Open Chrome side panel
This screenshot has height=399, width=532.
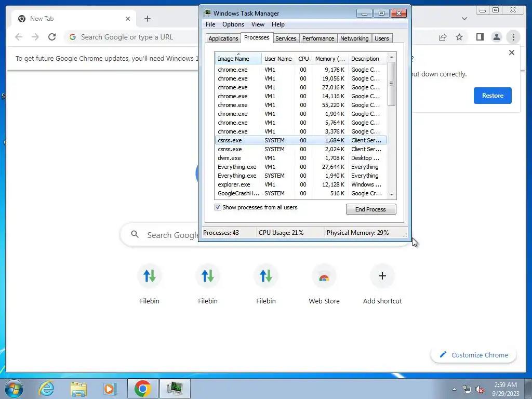480,37
